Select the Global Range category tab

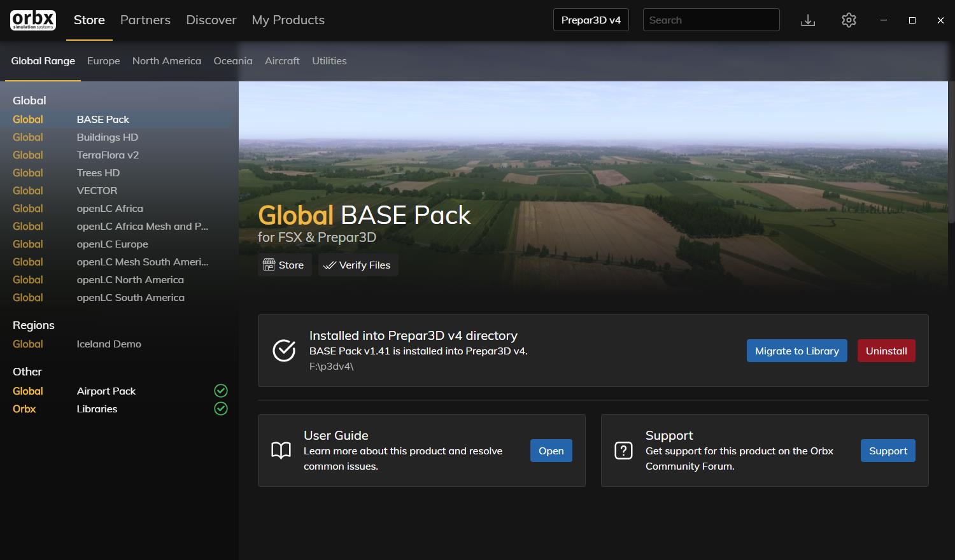(x=43, y=61)
